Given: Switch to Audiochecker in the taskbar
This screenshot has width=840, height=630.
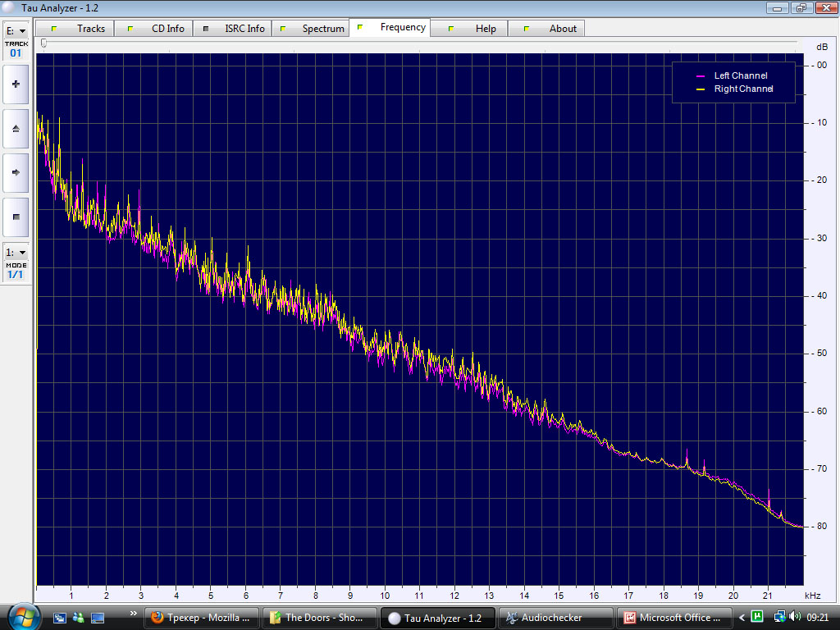Looking at the screenshot, I should coord(555,618).
